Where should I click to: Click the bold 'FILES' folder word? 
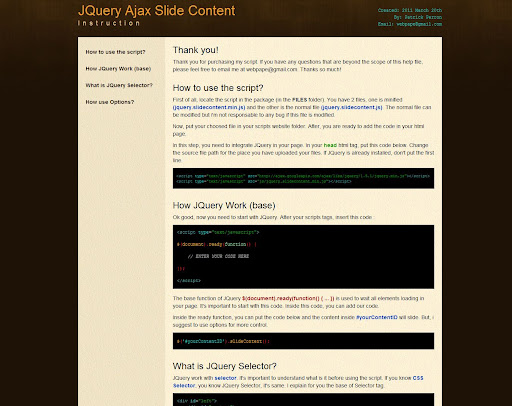(300, 100)
